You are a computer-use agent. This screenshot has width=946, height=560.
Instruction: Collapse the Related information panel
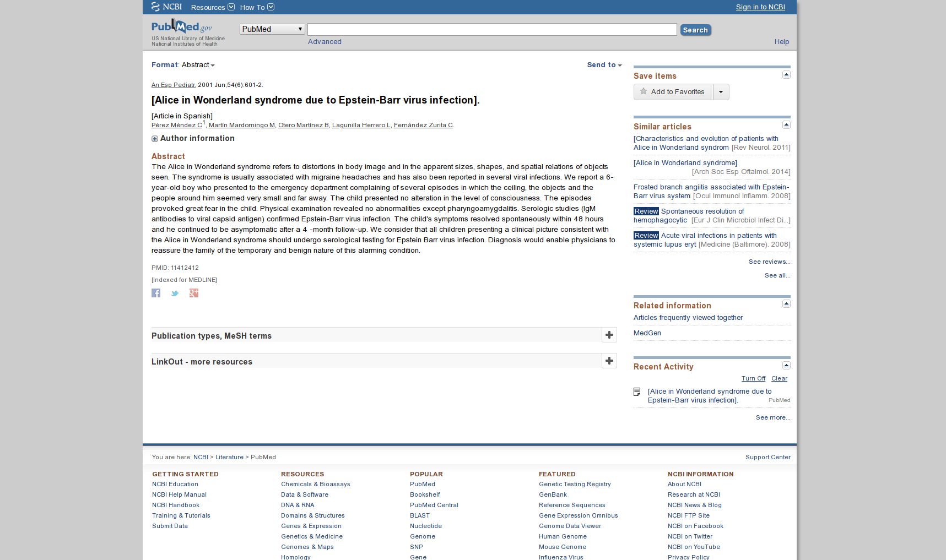click(x=786, y=304)
